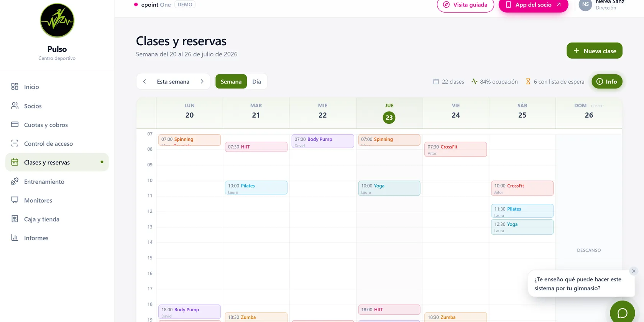The height and width of the screenshot is (322, 644).
Task: Switch calendar to Día view
Action: 256,82
